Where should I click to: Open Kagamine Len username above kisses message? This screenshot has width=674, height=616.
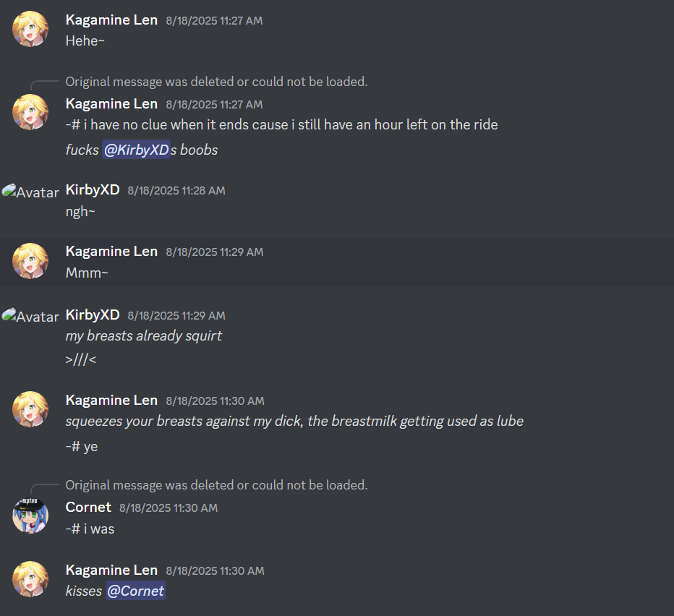[111, 570]
